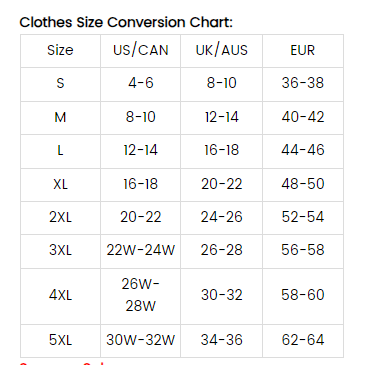This screenshot has width=376, height=365.
Task: Click the M size row label
Action: coord(60,117)
